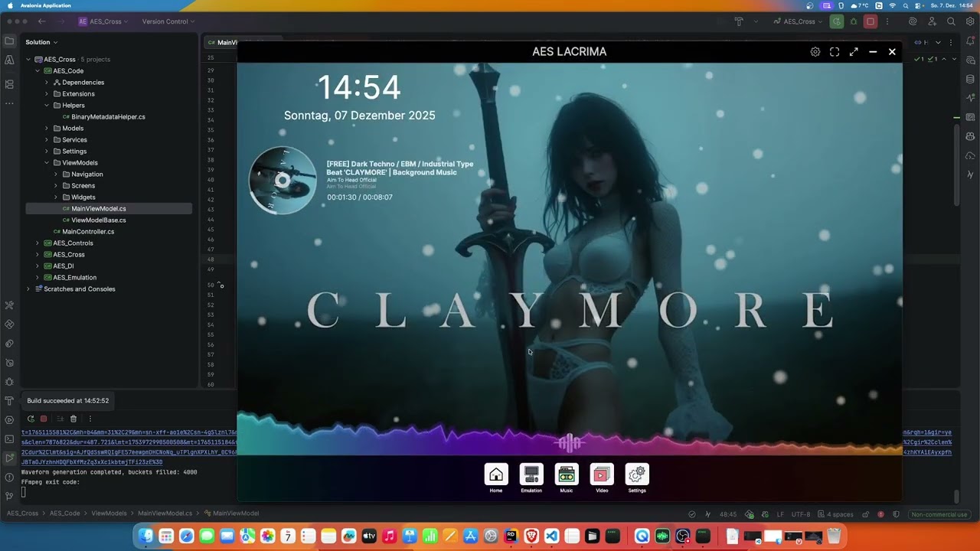The width and height of the screenshot is (980, 551).
Task: Open Home in the AES LACRIMA dock
Action: 496,474
